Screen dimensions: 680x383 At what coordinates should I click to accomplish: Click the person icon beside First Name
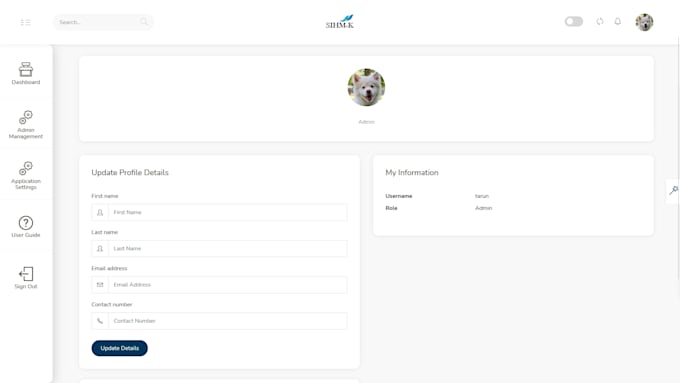(100, 213)
